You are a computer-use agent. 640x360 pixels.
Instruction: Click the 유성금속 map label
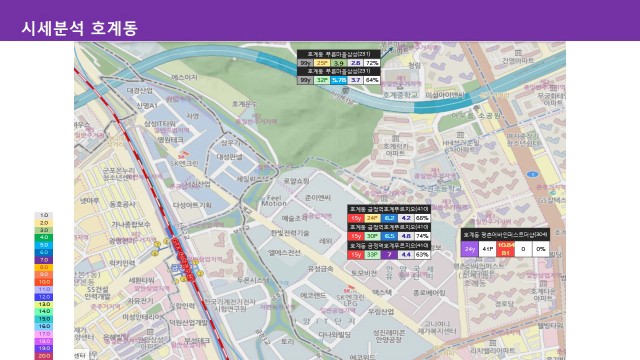[x=320, y=269]
